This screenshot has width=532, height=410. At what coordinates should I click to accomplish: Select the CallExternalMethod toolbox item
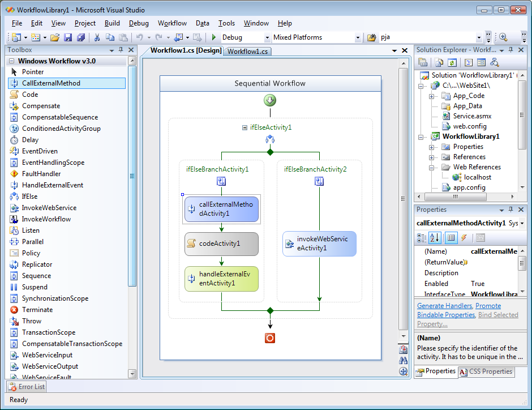coord(67,83)
